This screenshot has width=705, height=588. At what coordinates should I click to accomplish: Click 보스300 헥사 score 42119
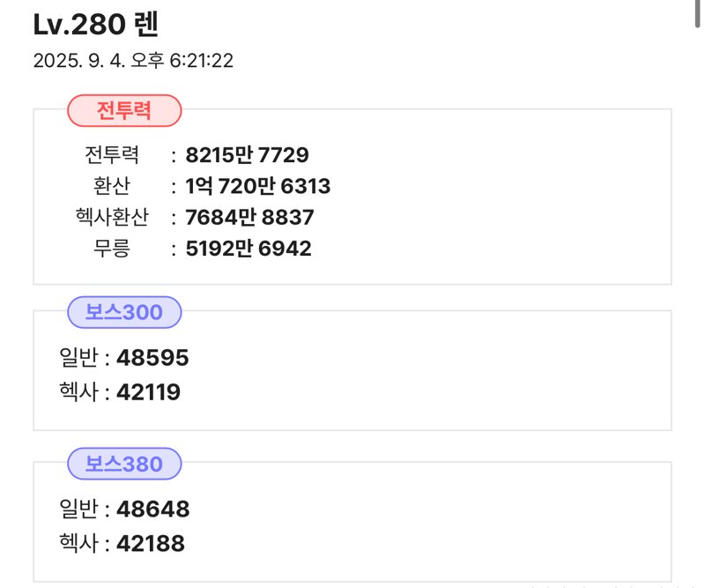click(x=149, y=392)
